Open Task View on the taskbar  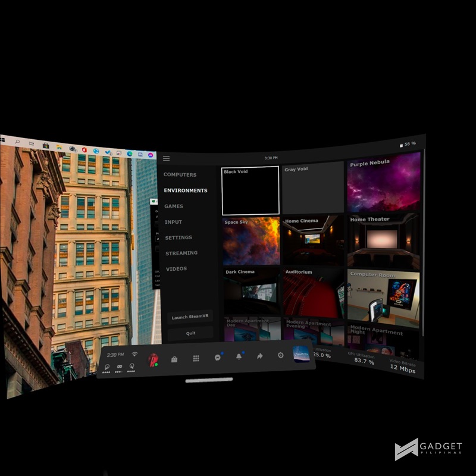pos(32,143)
